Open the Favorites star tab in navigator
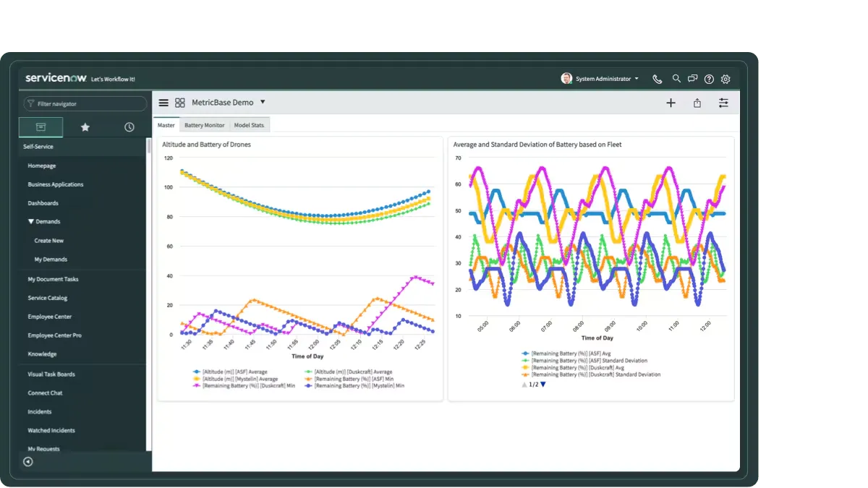Screen dimensions: 868x488 point(85,127)
